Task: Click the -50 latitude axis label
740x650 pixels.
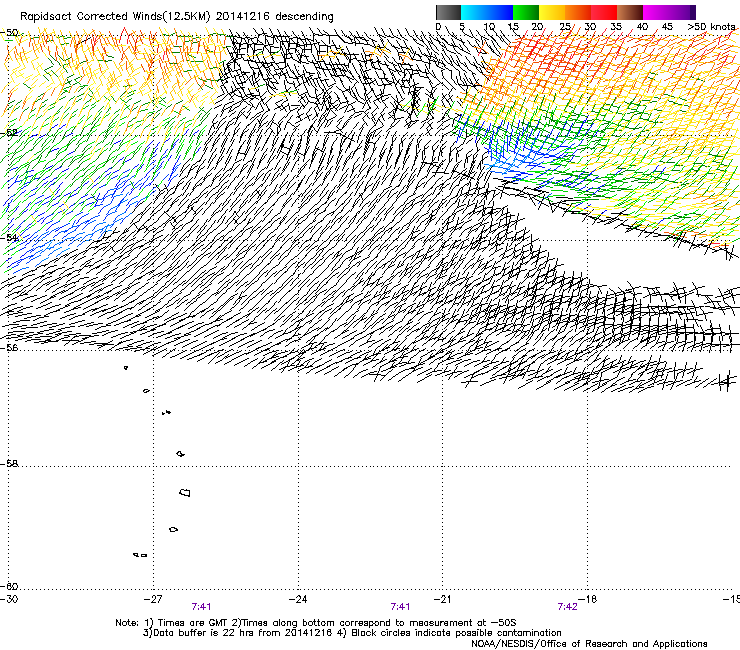Action: tap(9, 33)
